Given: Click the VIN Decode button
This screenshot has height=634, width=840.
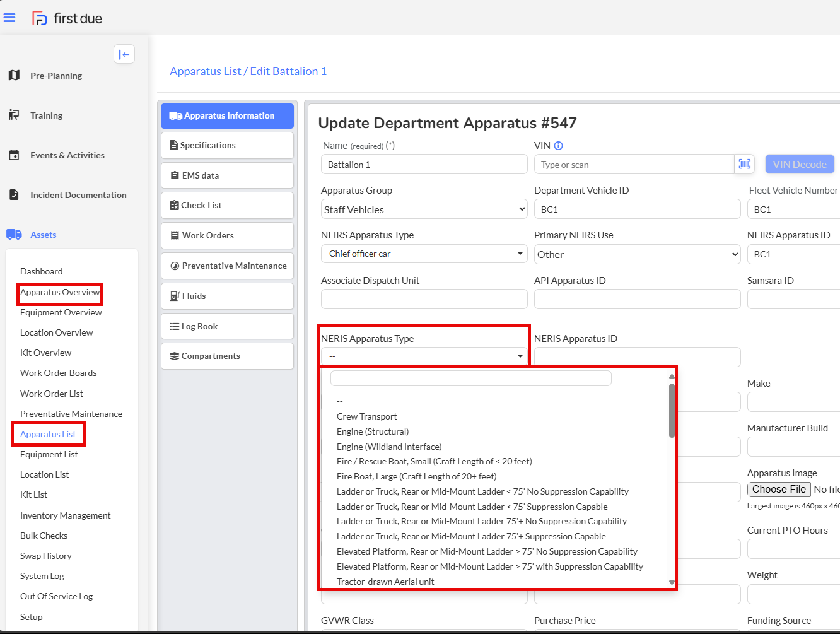Looking at the screenshot, I should (x=799, y=164).
